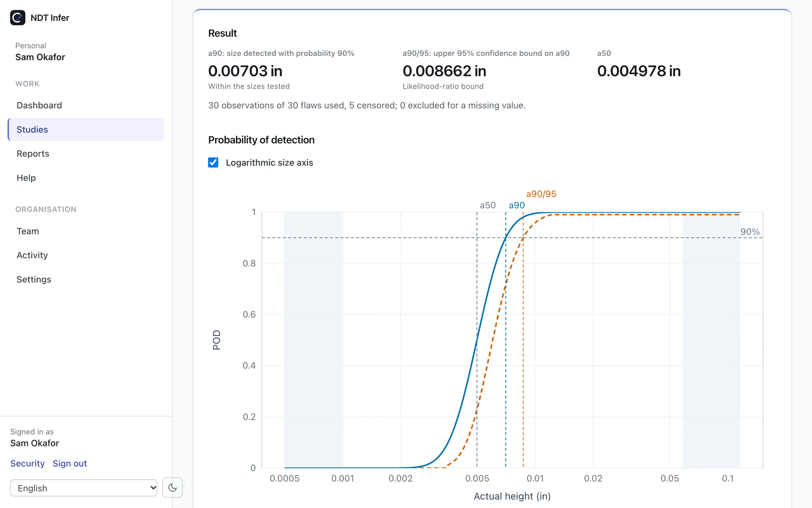Viewport: 812px width, 508px height.
Task: Click the 'Actual height (in)' axis title
Action: pos(512,496)
